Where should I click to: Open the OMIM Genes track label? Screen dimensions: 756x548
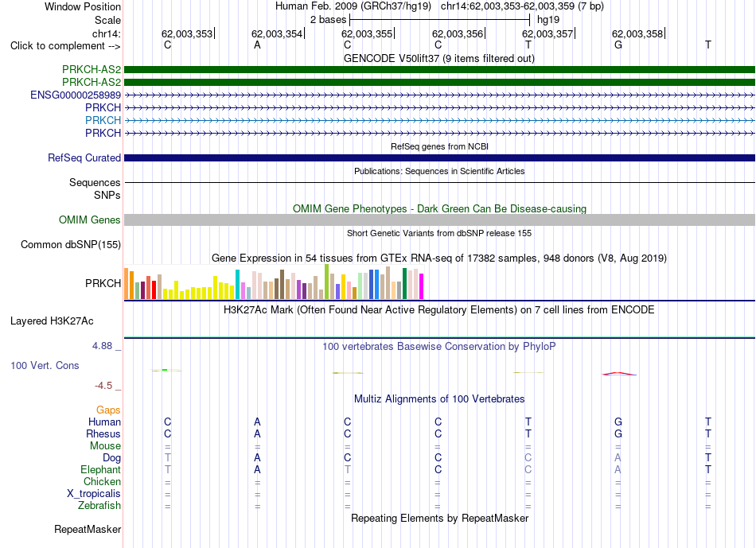point(90,220)
